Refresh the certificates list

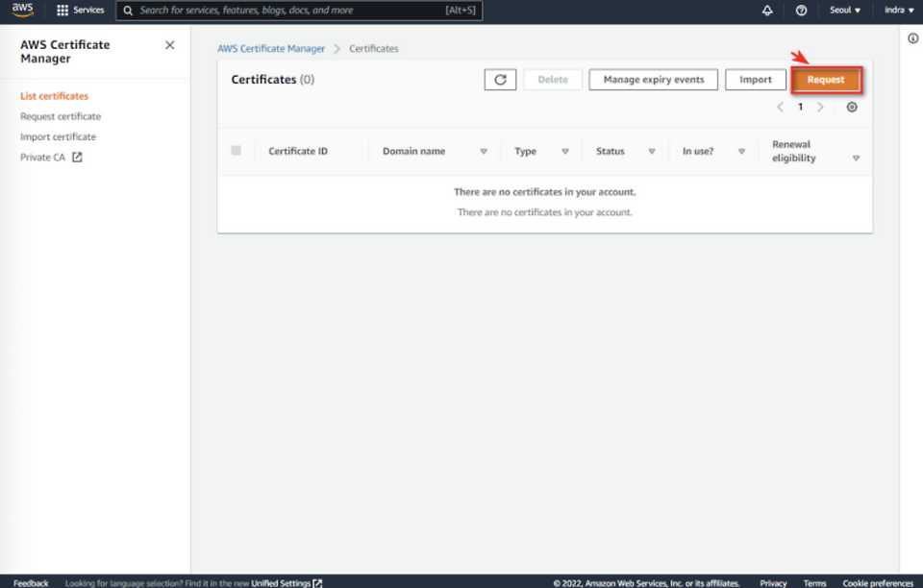pos(500,80)
